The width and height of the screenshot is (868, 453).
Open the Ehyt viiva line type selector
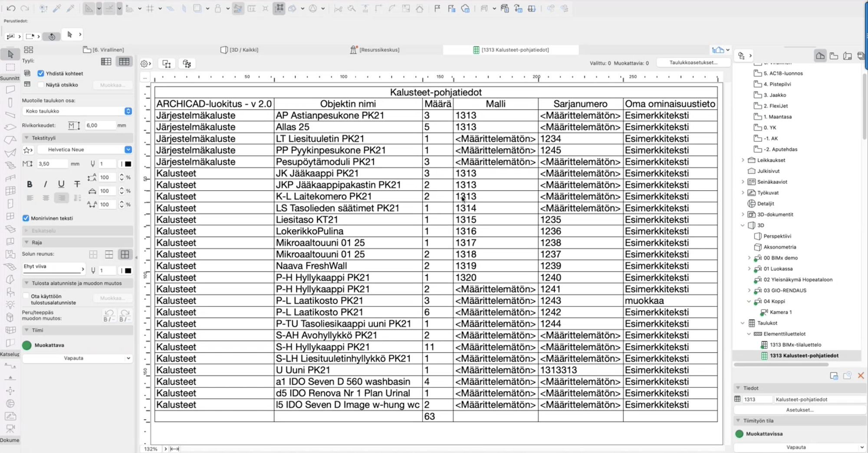coord(53,269)
